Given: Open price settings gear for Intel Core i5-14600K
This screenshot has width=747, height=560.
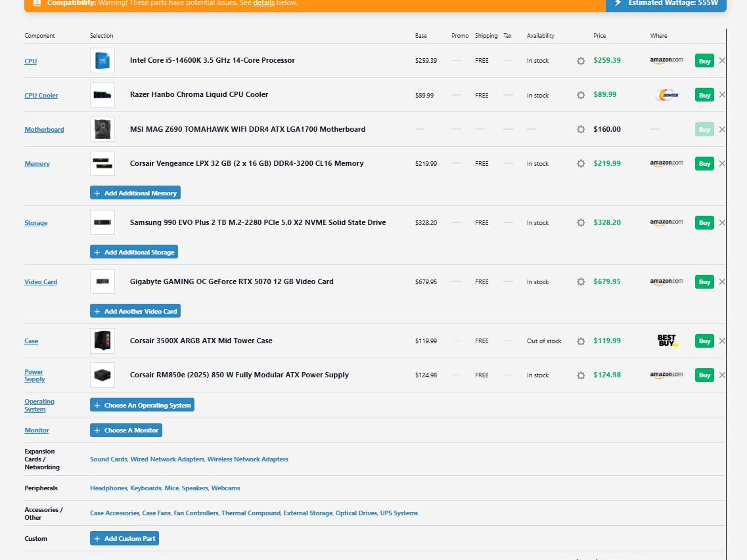Looking at the screenshot, I should pyautogui.click(x=581, y=61).
